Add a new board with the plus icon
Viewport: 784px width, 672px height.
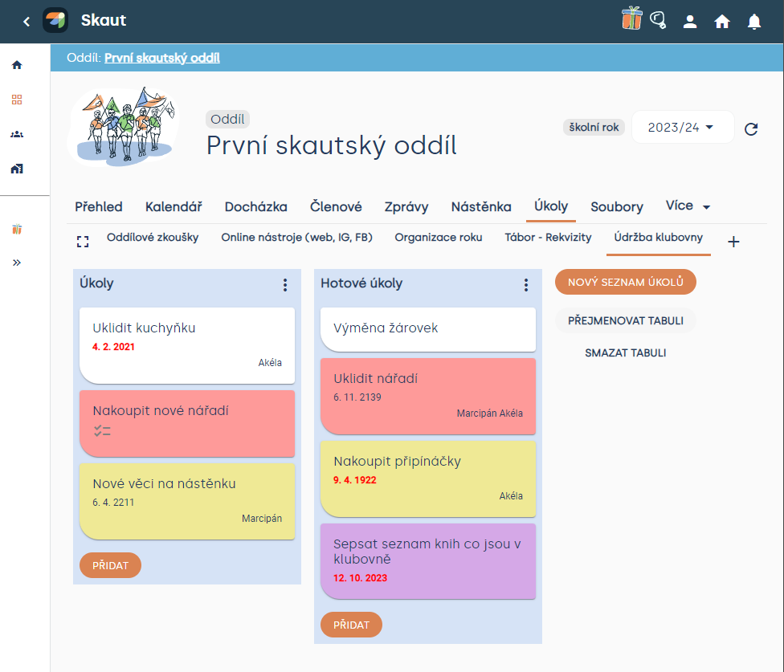point(733,242)
